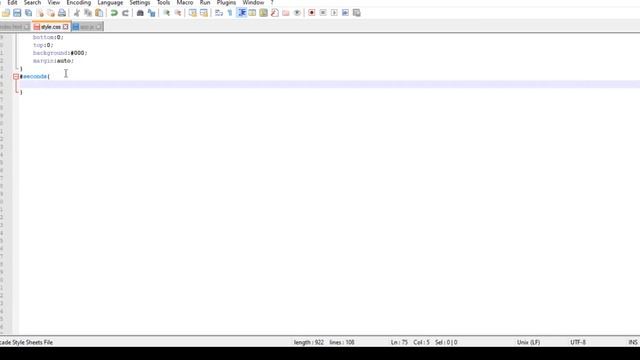Toggle Folder as Workspace icon
The height and width of the screenshot is (360, 640).
pyautogui.click(x=286, y=13)
